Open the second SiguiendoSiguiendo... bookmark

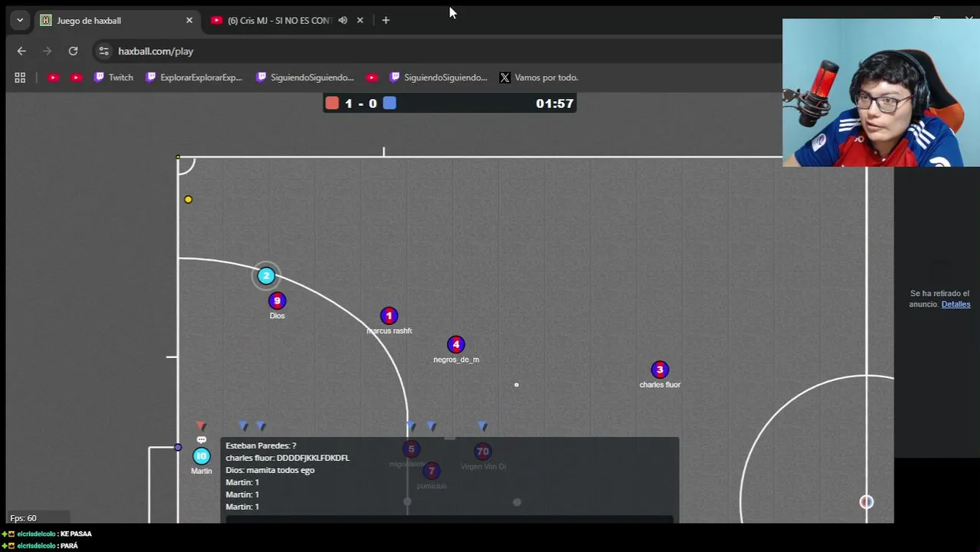[439, 77]
